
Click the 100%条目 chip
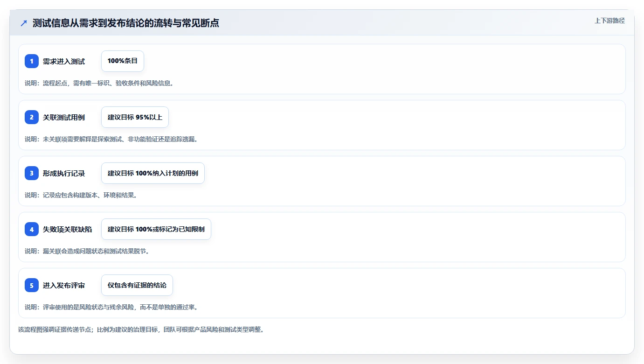(x=123, y=61)
